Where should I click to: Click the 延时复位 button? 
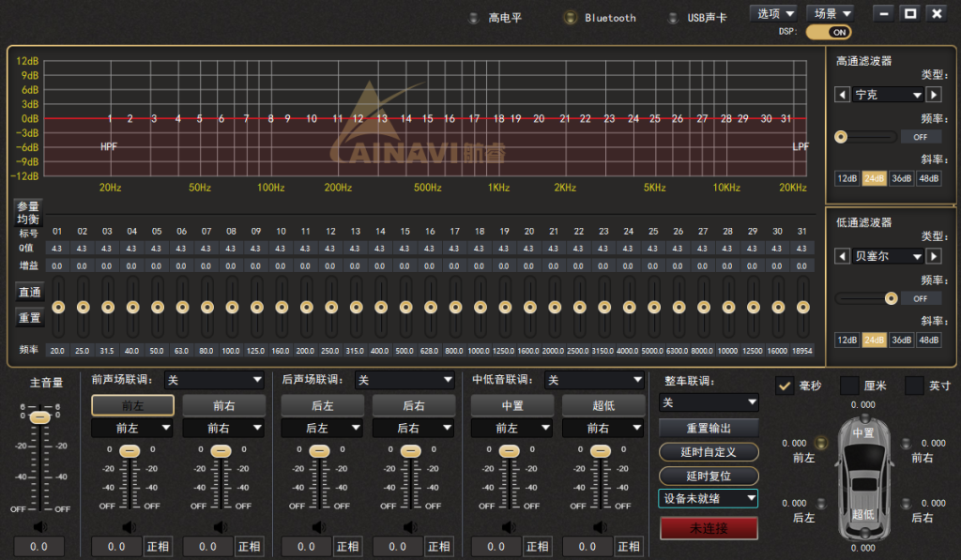[x=709, y=477]
